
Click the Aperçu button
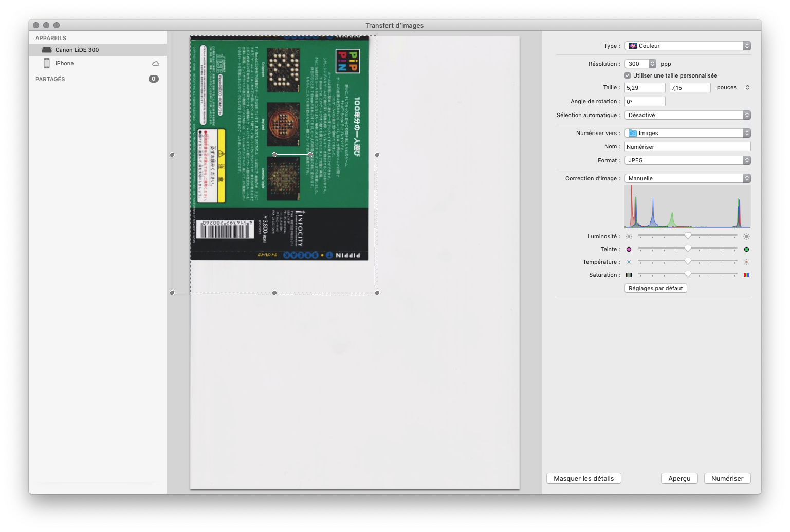[x=679, y=478]
